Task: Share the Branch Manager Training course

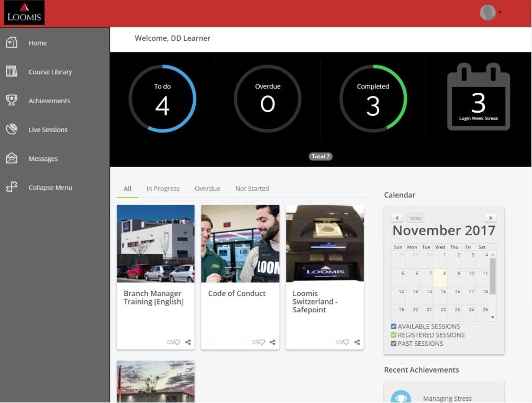Action: 188,342
